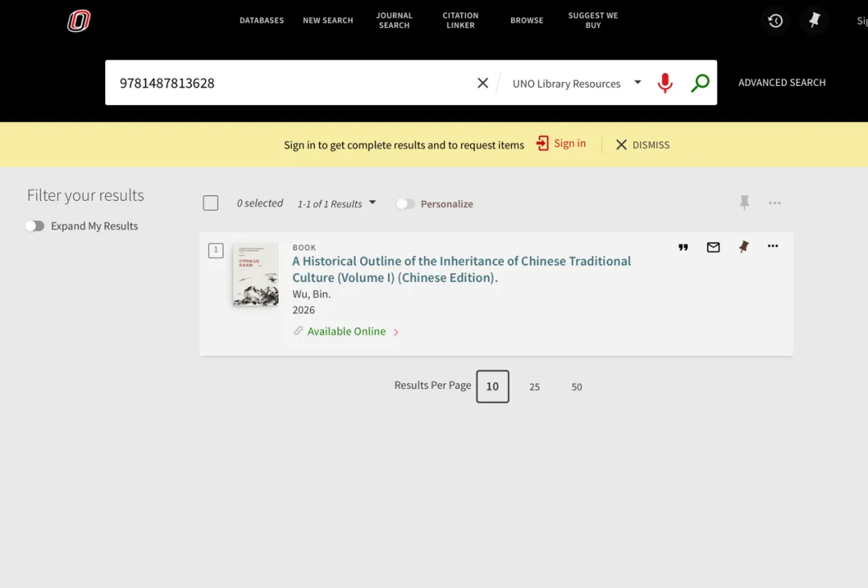Set results per page to 10
Viewport: 868px width, 588px height.
pyautogui.click(x=493, y=386)
